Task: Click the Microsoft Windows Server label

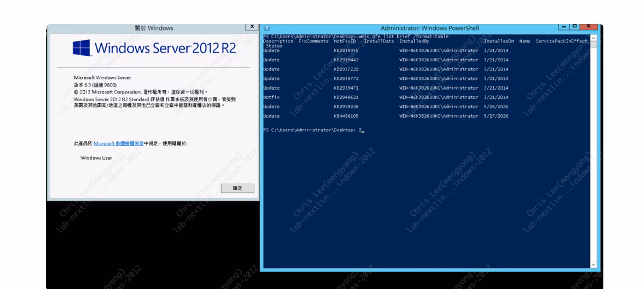Action: 102,78
